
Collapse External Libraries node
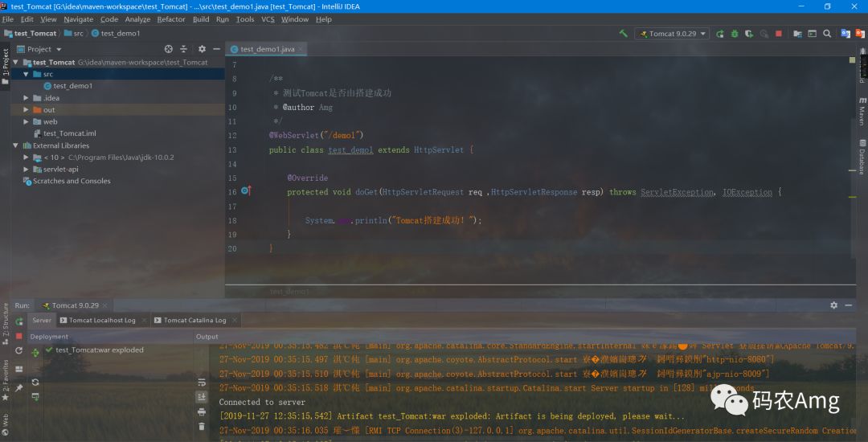click(15, 145)
